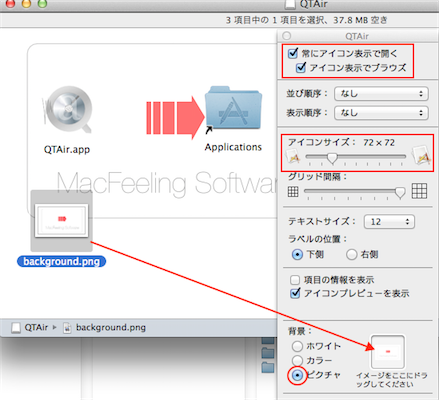439x400 pixels.
Task: Click the アイコンサイズ slider handle
Action: [332, 158]
